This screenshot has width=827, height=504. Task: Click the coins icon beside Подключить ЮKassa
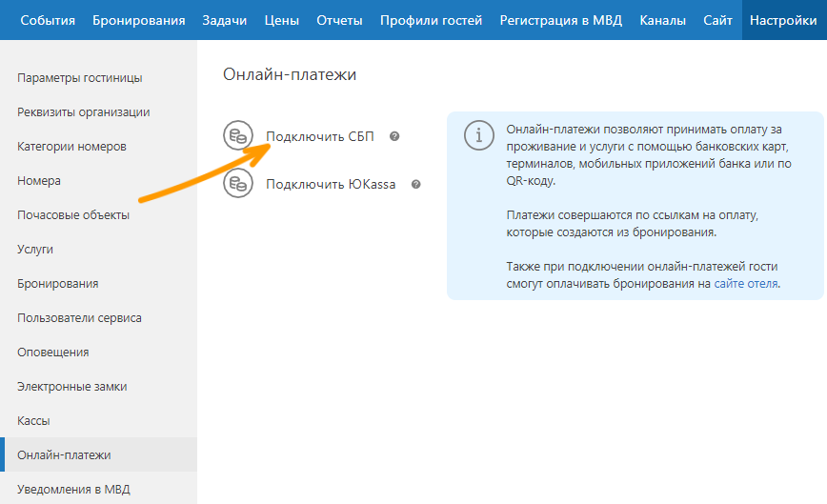[238, 183]
